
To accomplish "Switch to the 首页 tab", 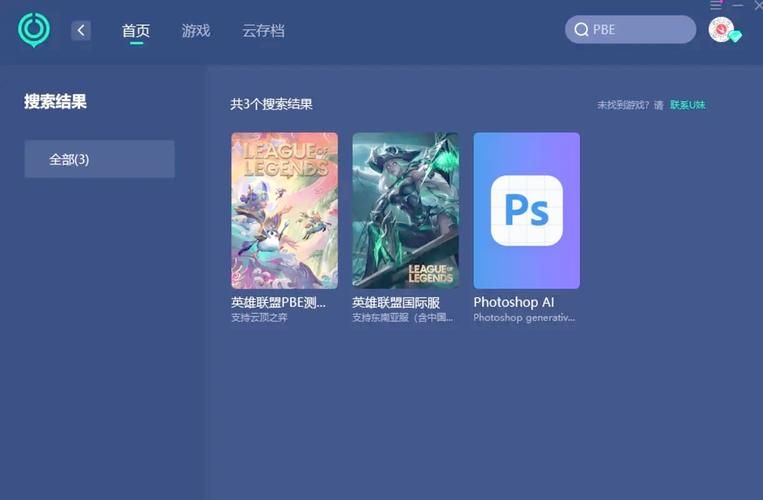I will coord(136,31).
